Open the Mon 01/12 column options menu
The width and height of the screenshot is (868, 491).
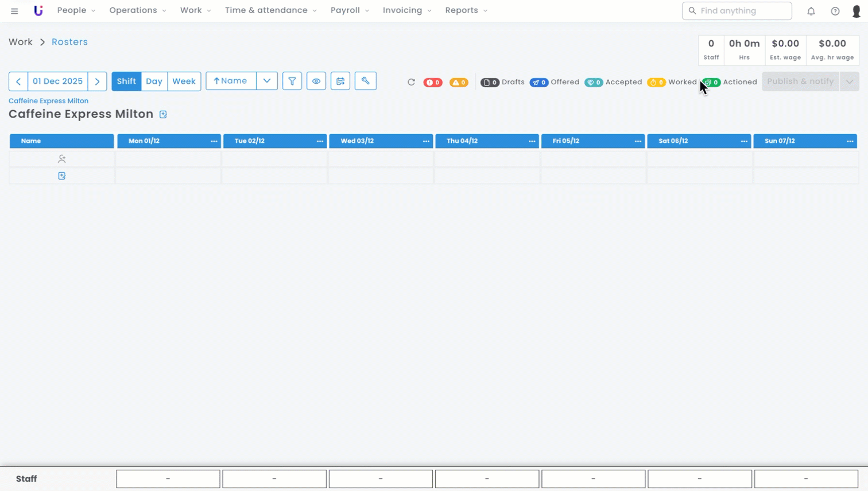point(214,141)
